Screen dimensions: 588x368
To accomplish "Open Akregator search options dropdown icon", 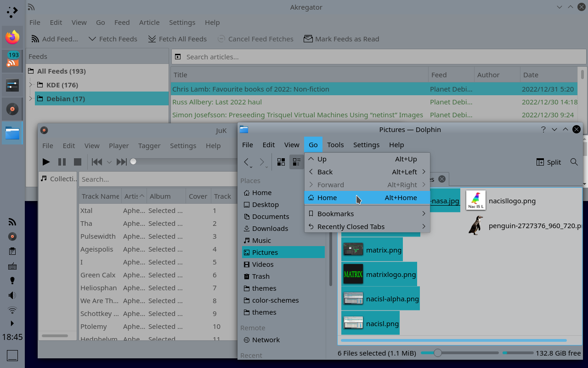I will pos(178,57).
